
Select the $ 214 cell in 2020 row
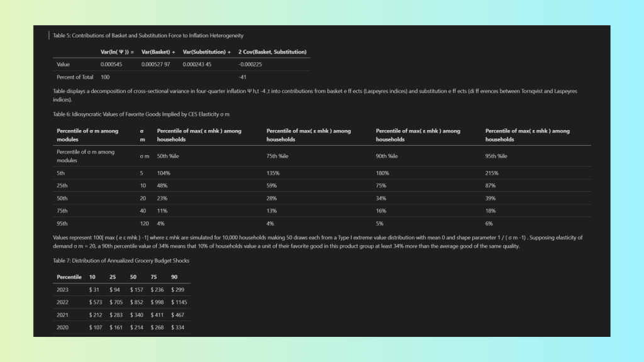tap(136, 327)
